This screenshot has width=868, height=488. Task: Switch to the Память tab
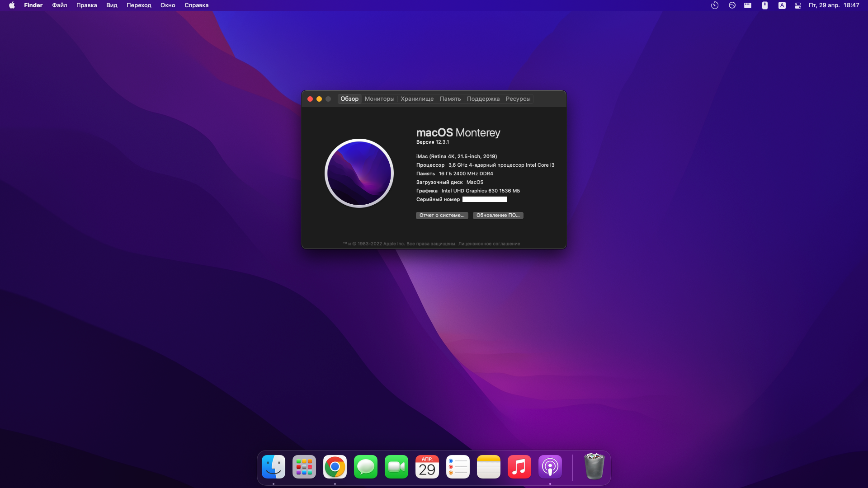click(450, 99)
